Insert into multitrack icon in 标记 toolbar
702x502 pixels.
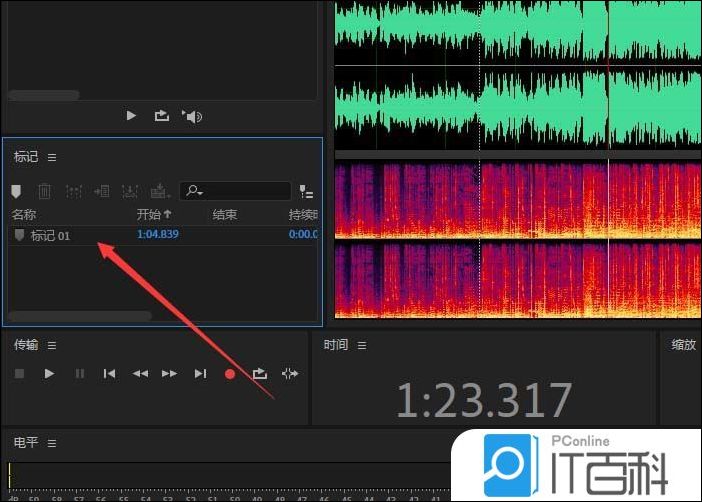tap(130, 192)
